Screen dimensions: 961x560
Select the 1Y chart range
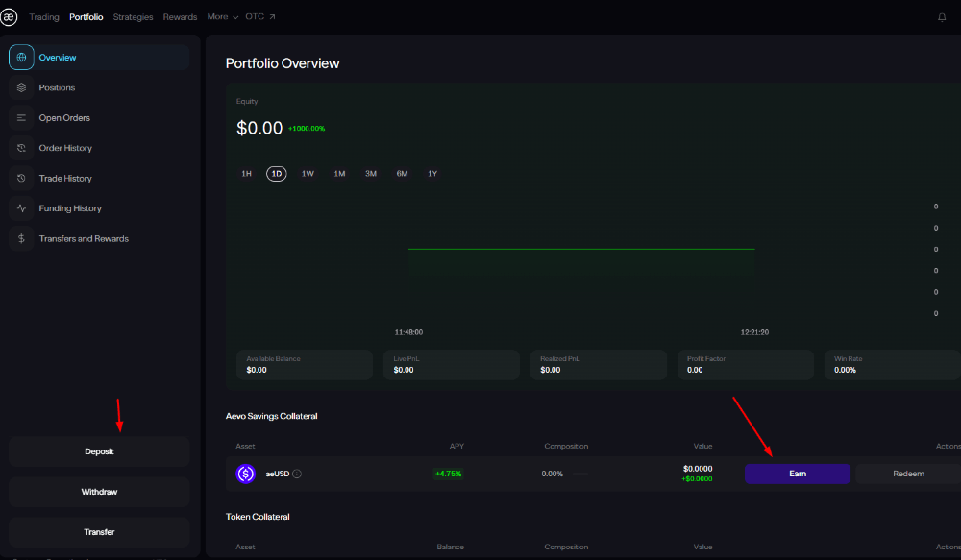coord(432,174)
